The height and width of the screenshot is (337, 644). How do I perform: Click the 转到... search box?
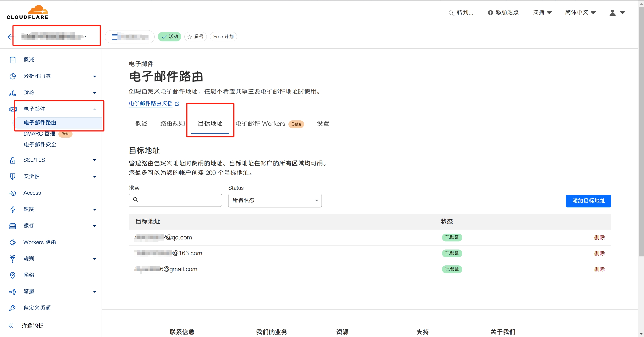pyautogui.click(x=461, y=13)
